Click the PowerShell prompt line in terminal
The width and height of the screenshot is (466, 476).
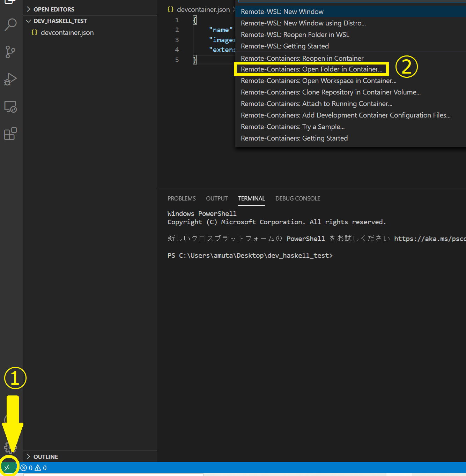click(x=250, y=256)
